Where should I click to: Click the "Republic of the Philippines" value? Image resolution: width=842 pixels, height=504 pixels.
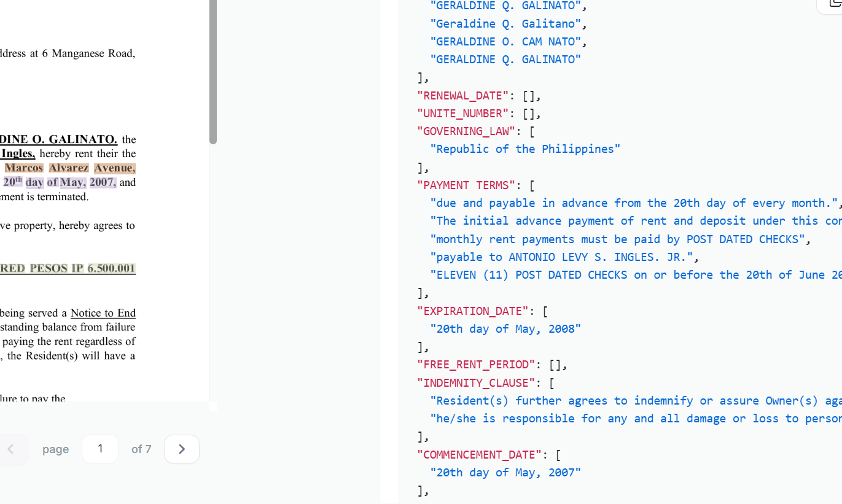(525, 149)
